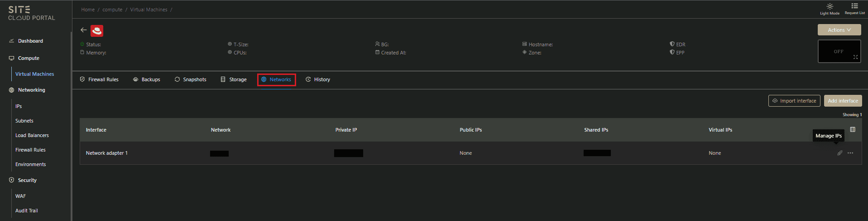Switch to the Firewall Rules tab

(x=99, y=79)
